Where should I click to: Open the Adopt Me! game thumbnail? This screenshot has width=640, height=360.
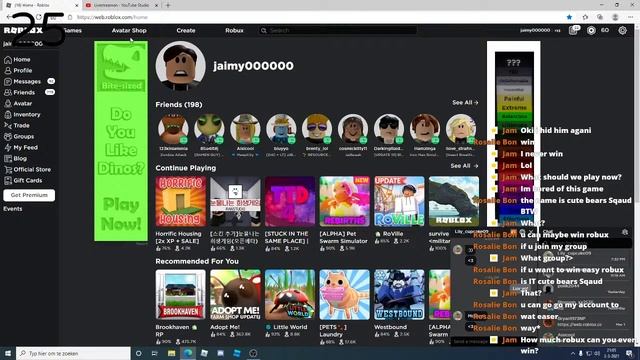(x=235, y=295)
